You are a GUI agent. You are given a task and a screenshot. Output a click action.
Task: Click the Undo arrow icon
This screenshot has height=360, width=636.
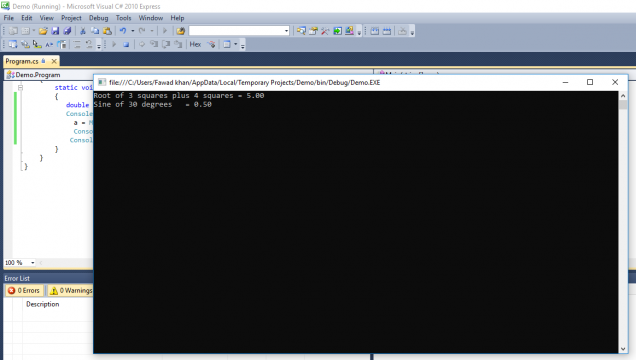point(123,31)
